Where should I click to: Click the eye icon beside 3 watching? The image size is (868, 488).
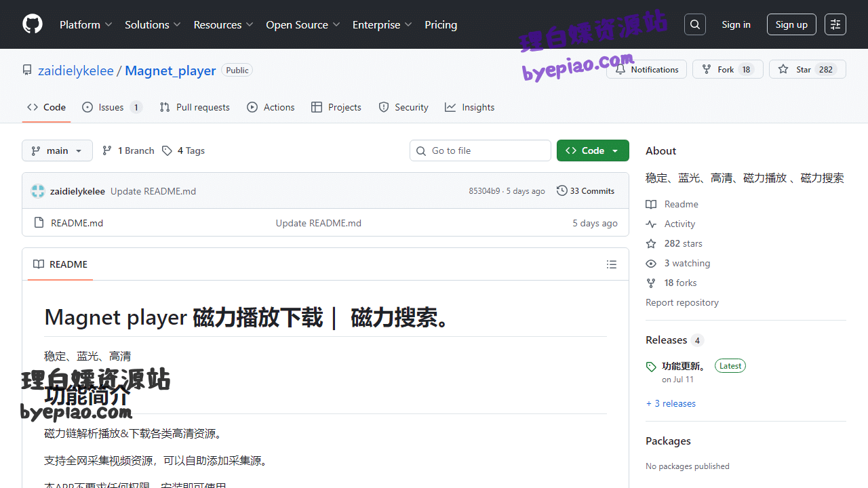[x=651, y=263]
